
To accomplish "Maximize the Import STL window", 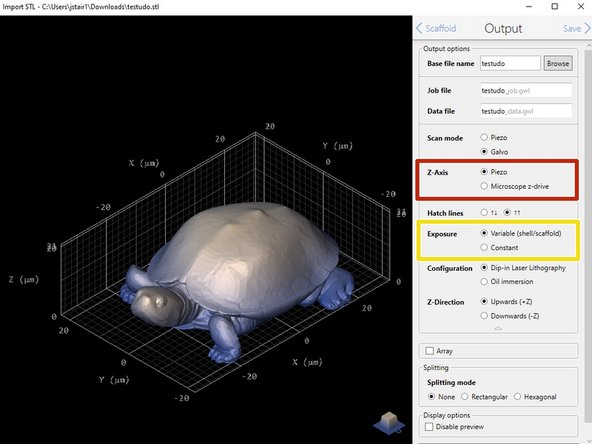I will (x=555, y=6).
